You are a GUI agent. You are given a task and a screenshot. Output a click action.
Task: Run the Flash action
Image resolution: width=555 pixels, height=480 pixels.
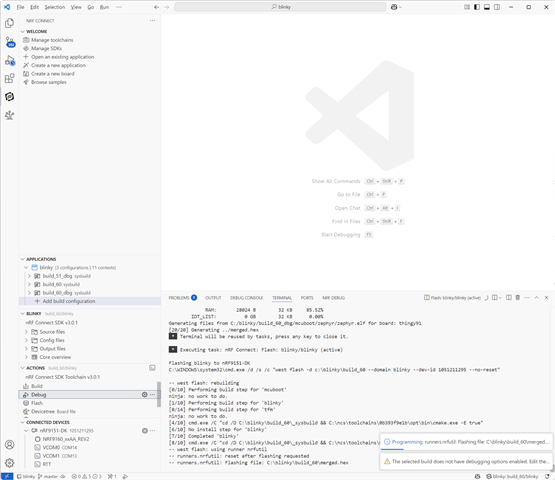[37, 403]
